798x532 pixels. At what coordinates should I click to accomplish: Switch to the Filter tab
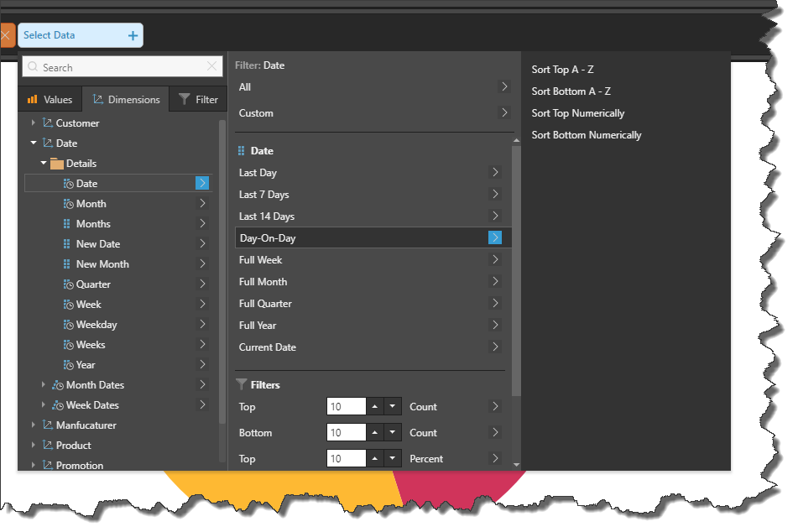[198, 100]
